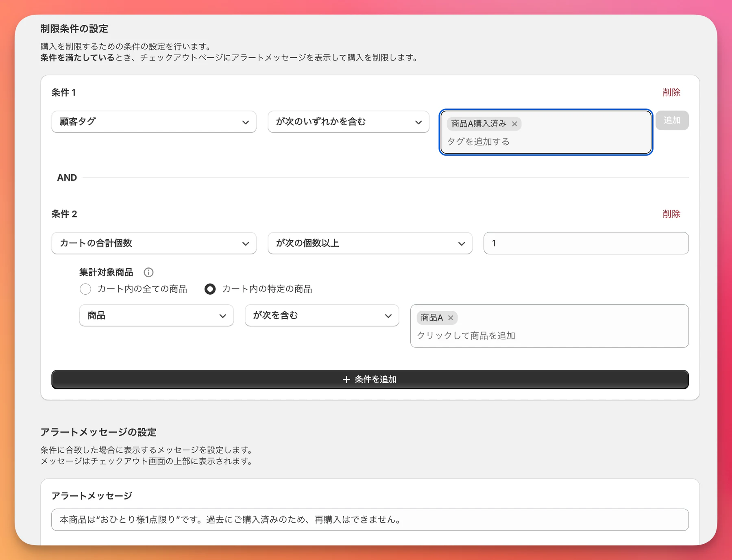Click the AND separator label
The height and width of the screenshot is (560, 732).
click(67, 178)
